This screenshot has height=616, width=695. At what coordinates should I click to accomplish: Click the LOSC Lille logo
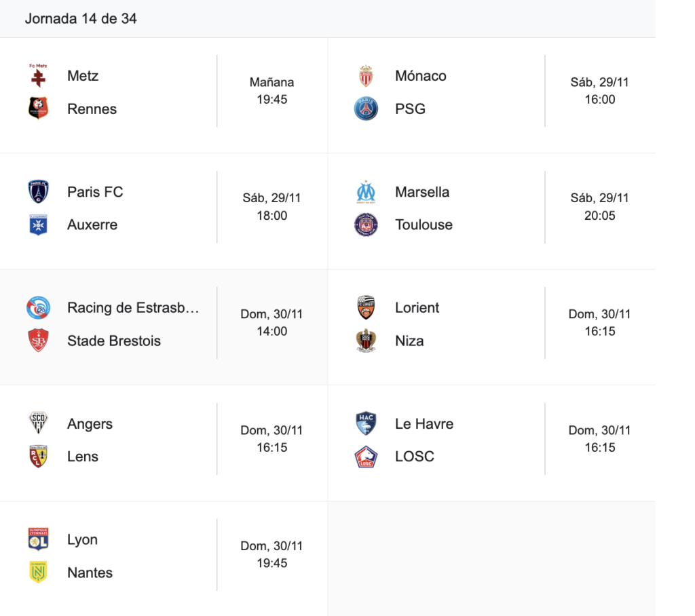(366, 457)
